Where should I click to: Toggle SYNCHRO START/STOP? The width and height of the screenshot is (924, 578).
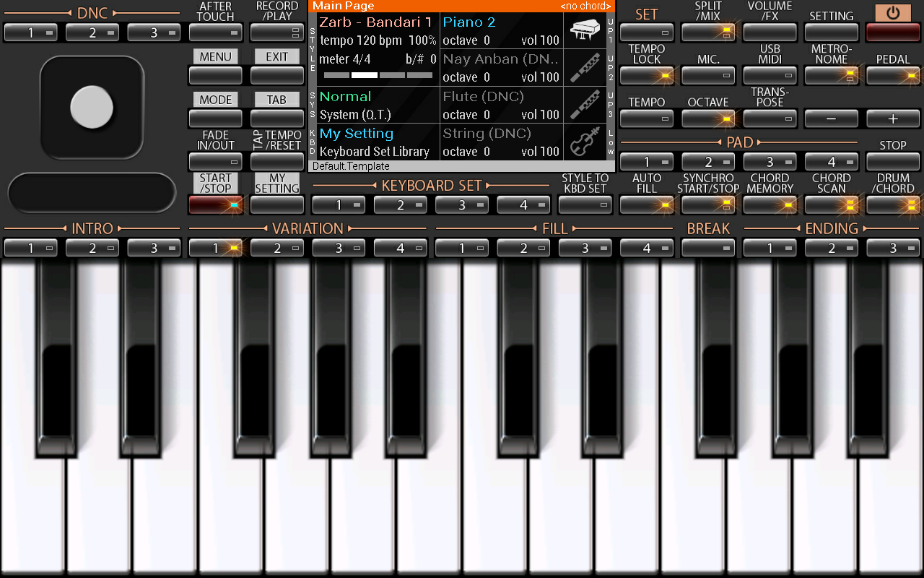708,205
